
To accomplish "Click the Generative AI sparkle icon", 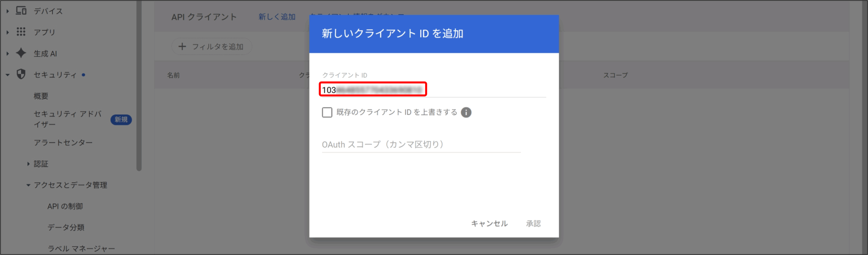I will pyautogui.click(x=21, y=53).
